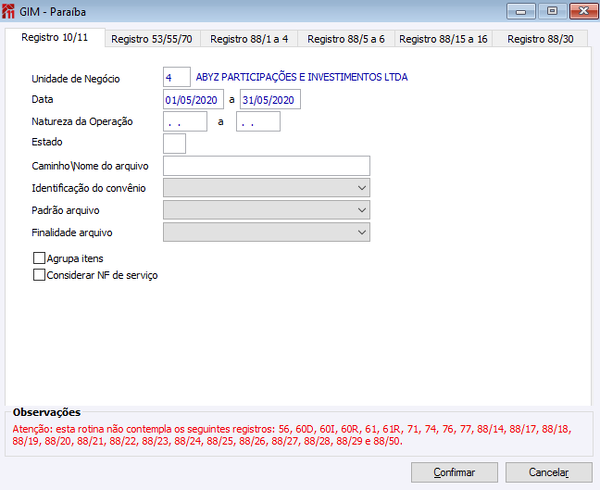Close the GIM - Paraíba window
Image resolution: width=600 pixels, height=490 pixels.
[584, 11]
